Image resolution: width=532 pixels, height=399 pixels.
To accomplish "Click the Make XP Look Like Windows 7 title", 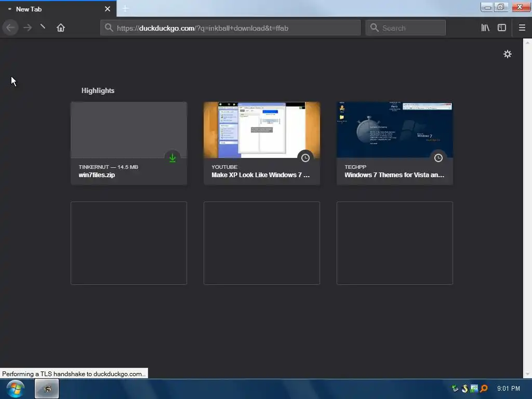I will tap(261, 175).
